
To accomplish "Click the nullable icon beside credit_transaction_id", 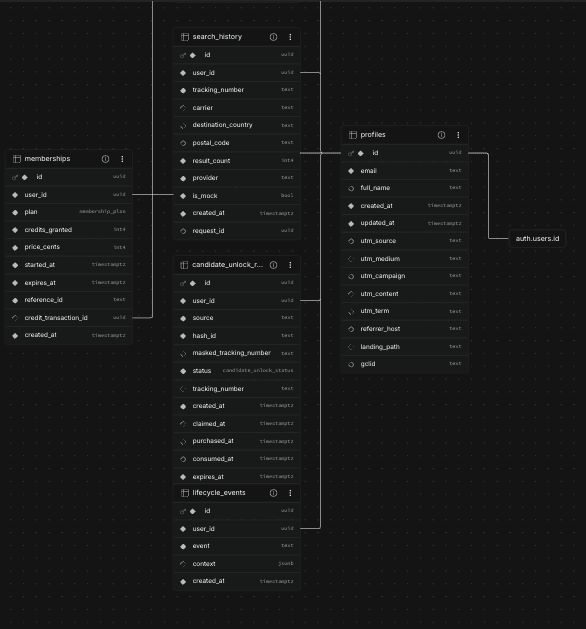I will tap(15, 318).
